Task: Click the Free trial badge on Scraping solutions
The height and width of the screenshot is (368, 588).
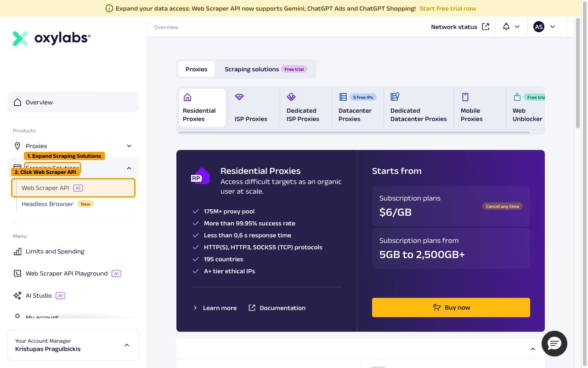Action: coord(294,69)
